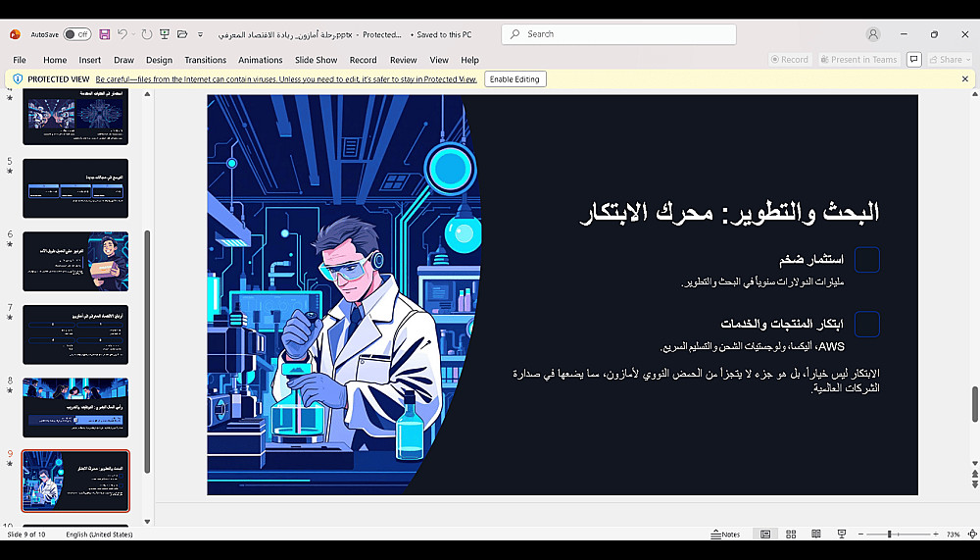
Task: Save the presentation with the disk icon
Action: [x=105, y=34]
